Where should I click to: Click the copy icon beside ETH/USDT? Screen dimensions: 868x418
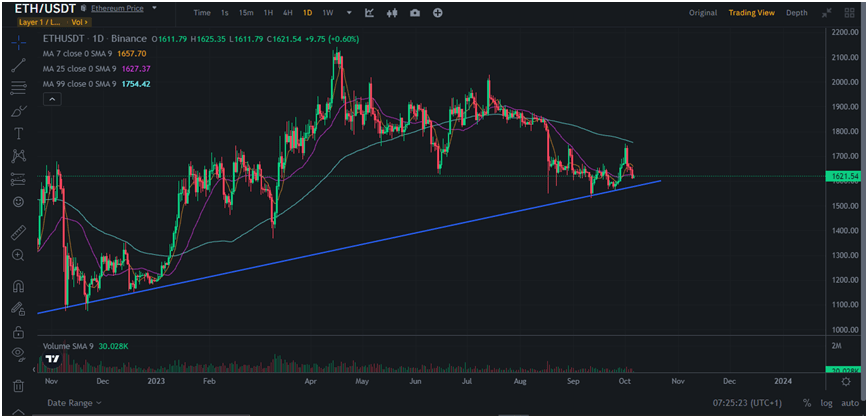(83, 8)
